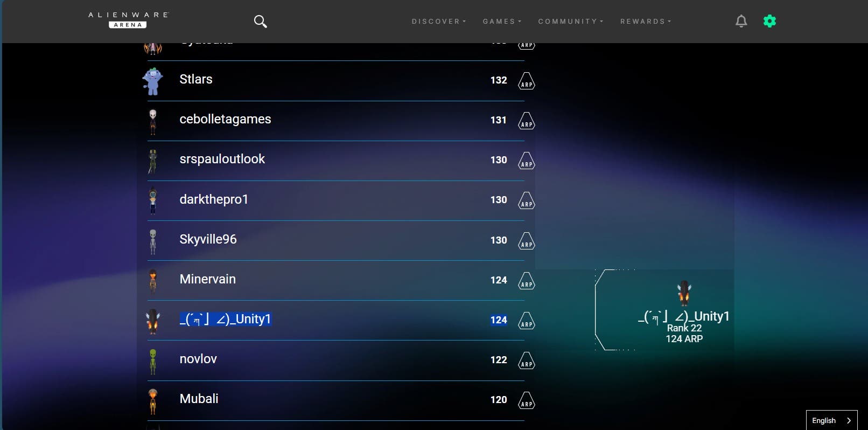Viewport: 868px width, 430px height.
Task: Select the darkthepro1 username
Action: coord(214,199)
